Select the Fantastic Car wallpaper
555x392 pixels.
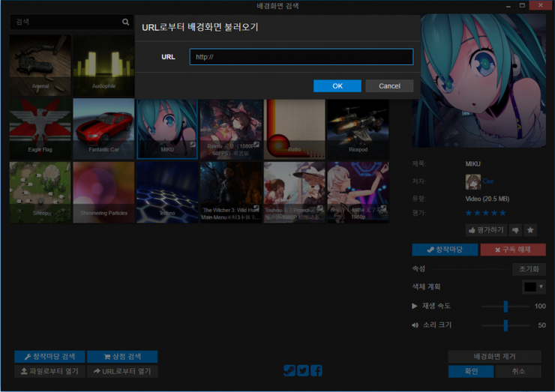click(103, 129)
